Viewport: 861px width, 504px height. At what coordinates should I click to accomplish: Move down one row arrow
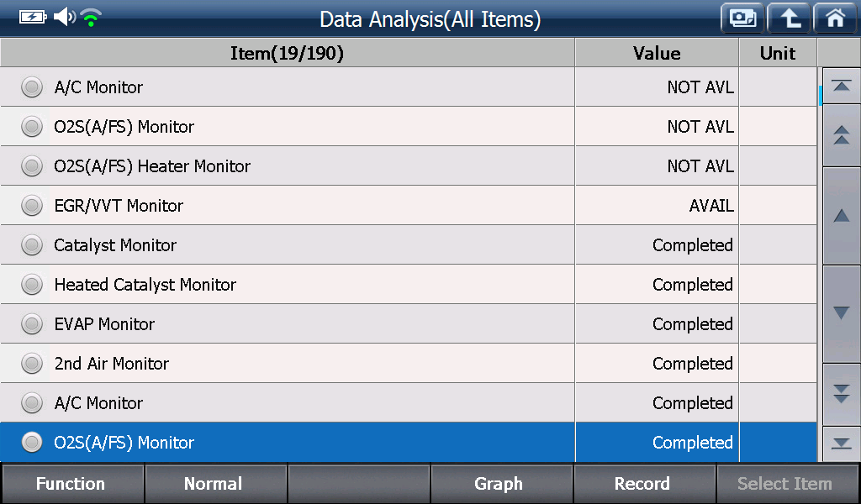[841, 313]
